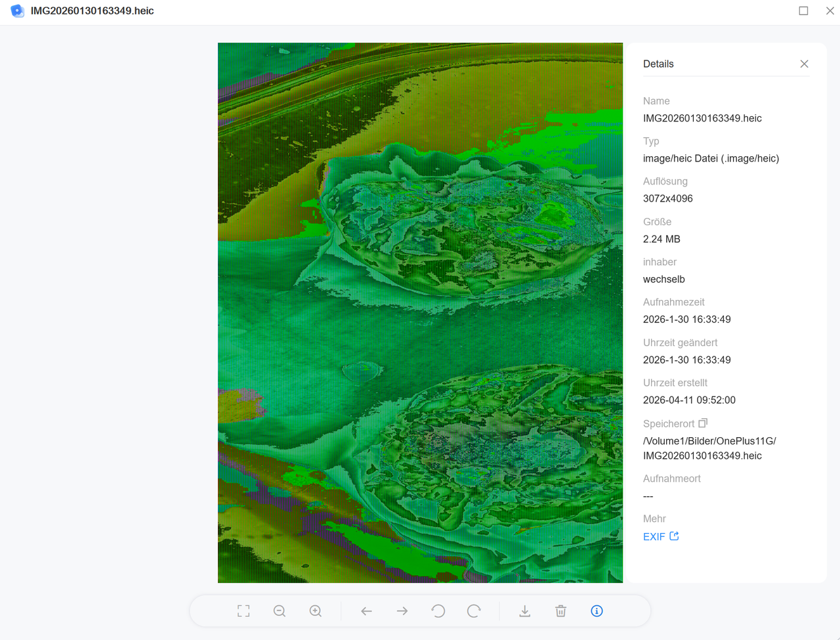Click the app logo in title bar

[18, 11]
